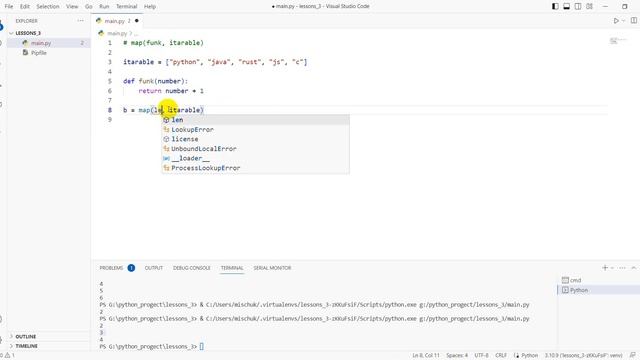The width and height of the screenshot is (640, 360).
Task: Open the Terminal menu
Action: 127,6
